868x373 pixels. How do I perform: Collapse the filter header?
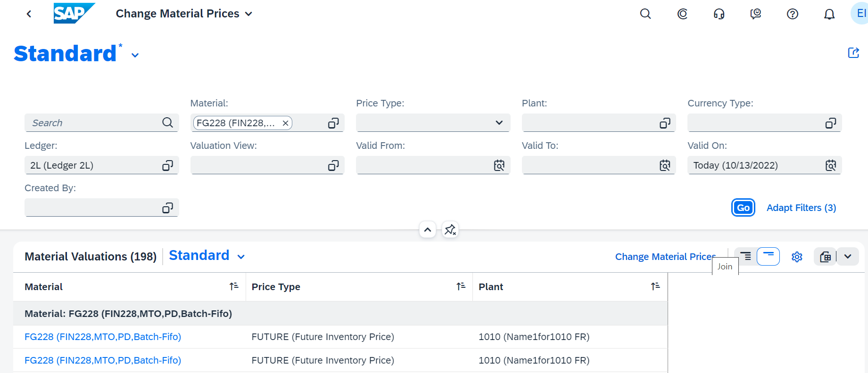(428, 230)
